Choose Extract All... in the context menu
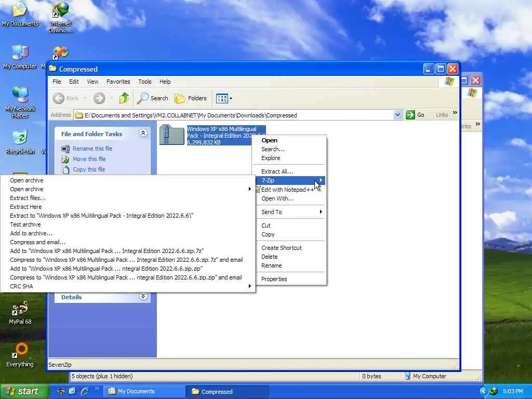 point(289,171)
